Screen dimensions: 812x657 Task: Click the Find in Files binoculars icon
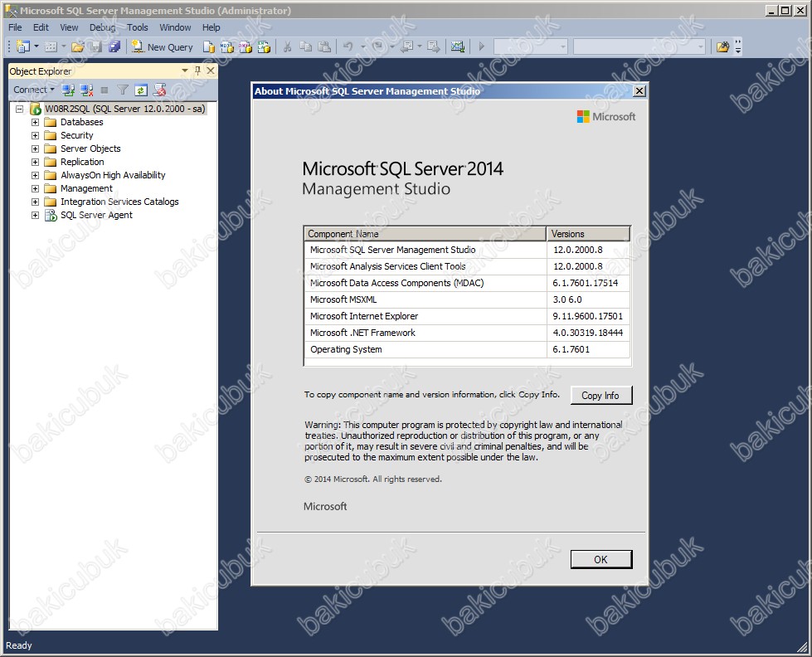[x=722, y=47]
